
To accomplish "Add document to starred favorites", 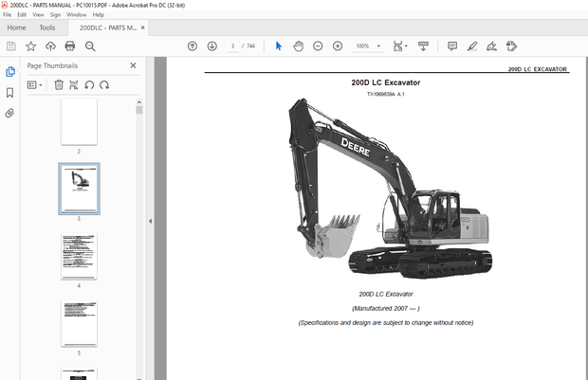I will pos(30,46).
